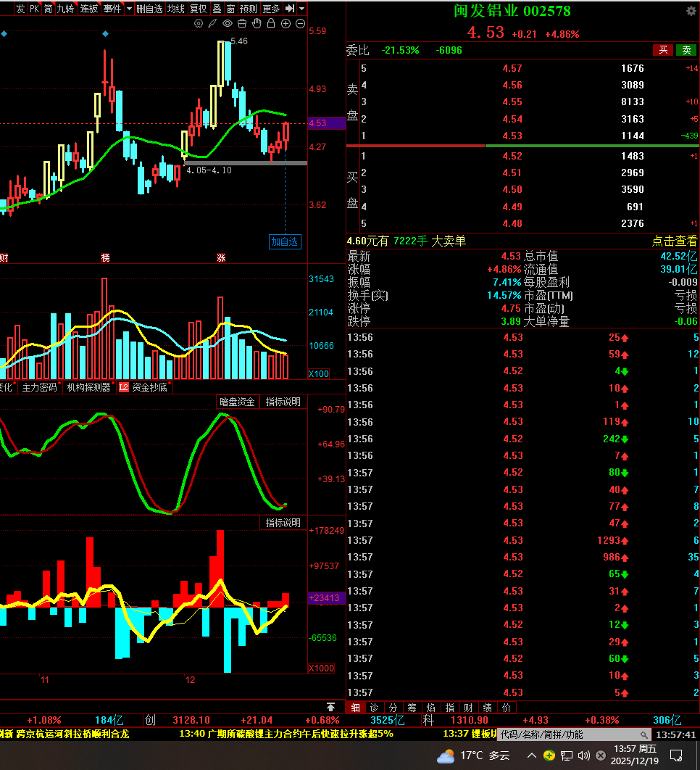Select the 分 tab
Screen dimensions: 700x770
click(393, 707)
